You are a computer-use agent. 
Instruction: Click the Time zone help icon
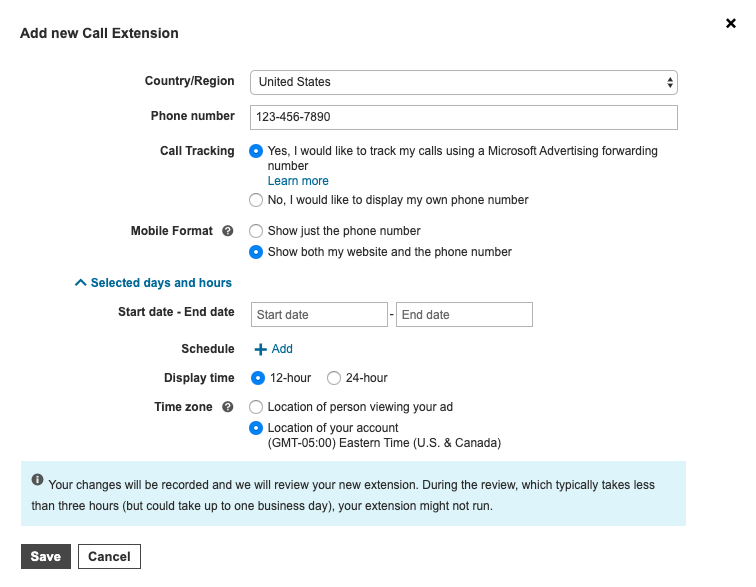click(228, 407)
